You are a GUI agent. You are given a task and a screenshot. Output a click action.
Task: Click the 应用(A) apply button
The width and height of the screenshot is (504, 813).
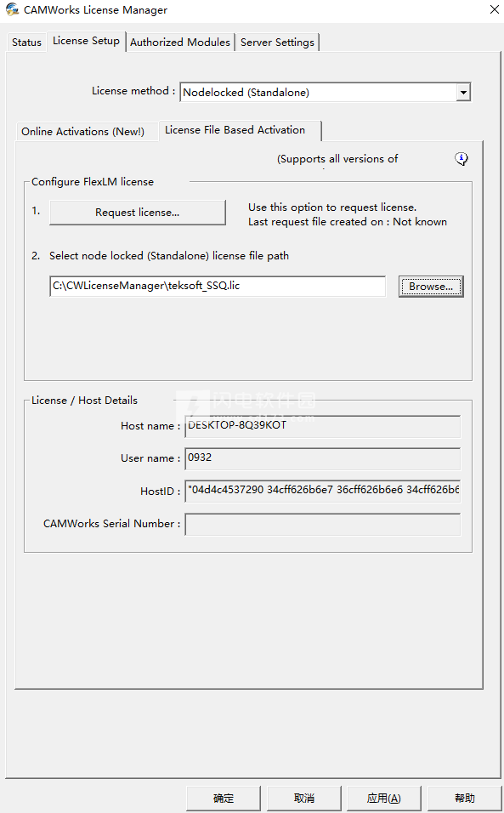pos(384,798)
